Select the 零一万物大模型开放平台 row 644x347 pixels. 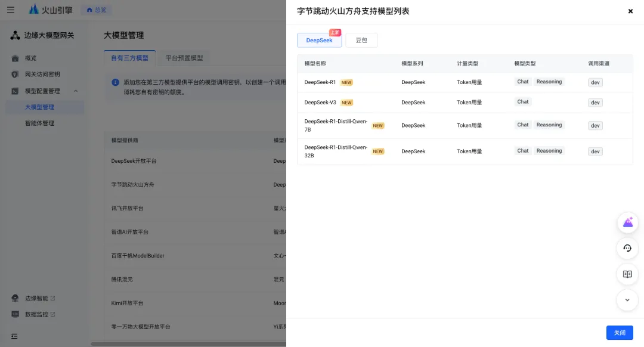click(195, 327)
